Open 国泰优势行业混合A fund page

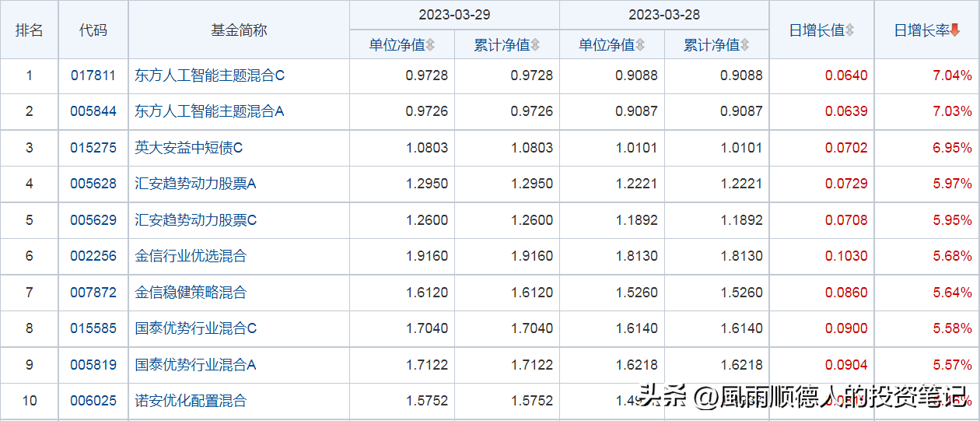pyautogui.click(x=196, y=365)
